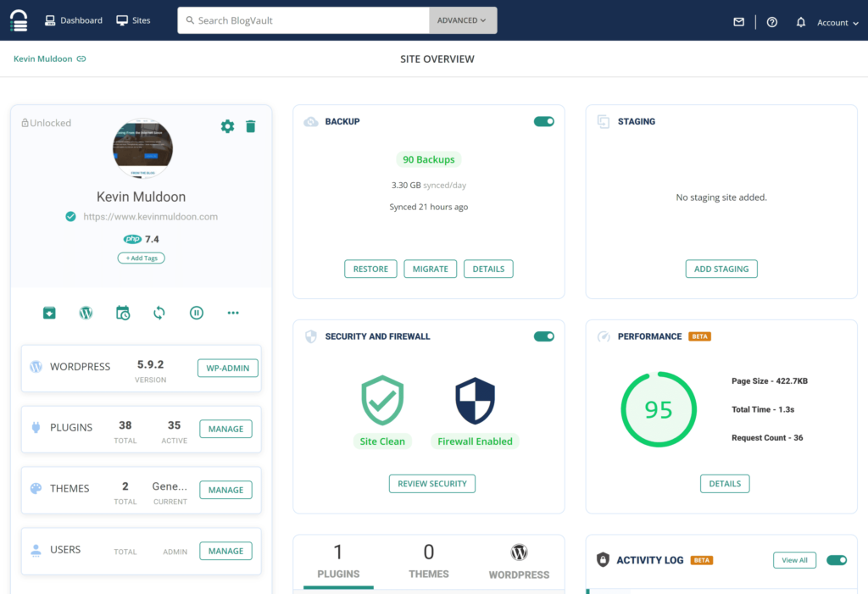Screen dimensions: 868x594
Task: Click View All in Activity Log
Action: (794, 560)
